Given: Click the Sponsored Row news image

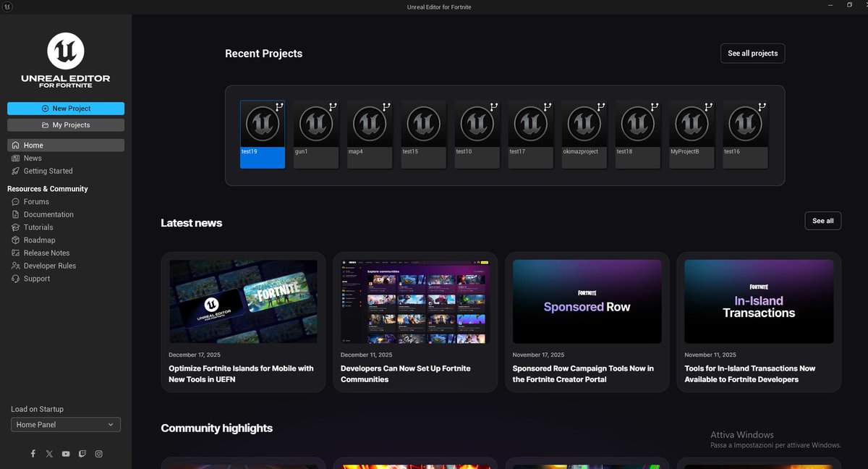Looking at the screenshot, I should (x=587, y=302).
